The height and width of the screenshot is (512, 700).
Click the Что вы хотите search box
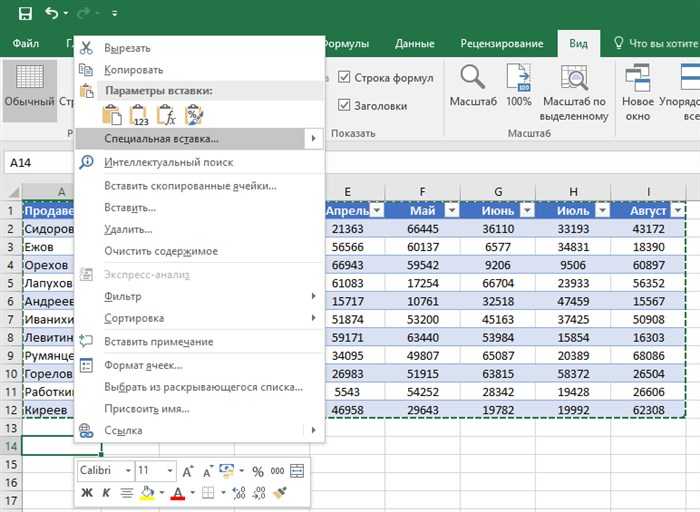pyautogui.click(x=657, y=43)
